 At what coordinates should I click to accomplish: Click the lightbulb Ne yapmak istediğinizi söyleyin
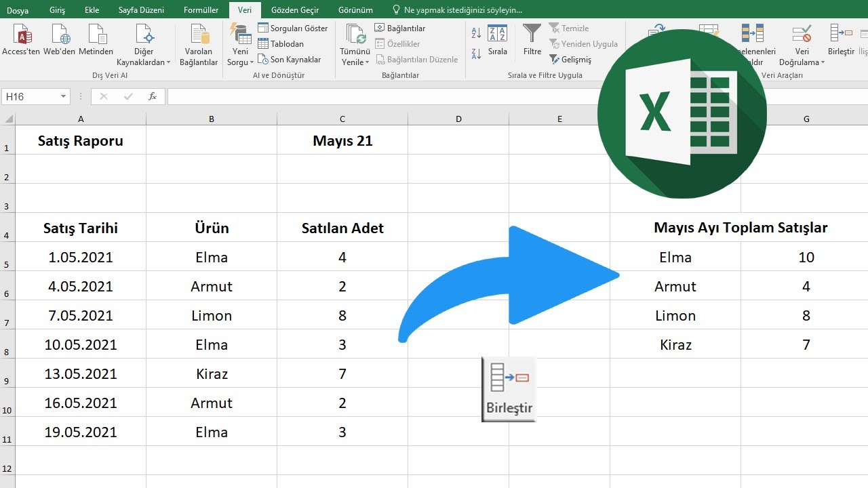(x=458, y=10)
